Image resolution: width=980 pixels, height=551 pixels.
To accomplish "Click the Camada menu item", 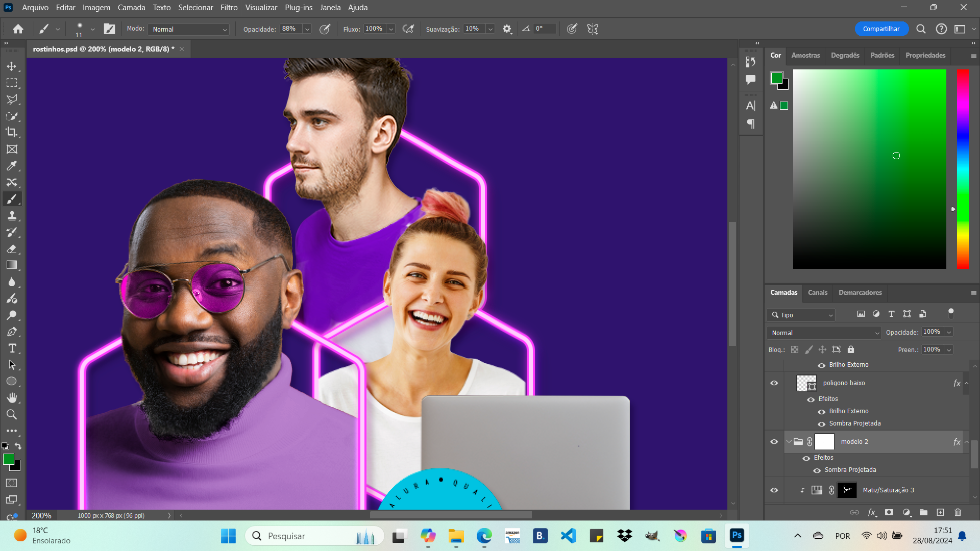I will 131,8.
